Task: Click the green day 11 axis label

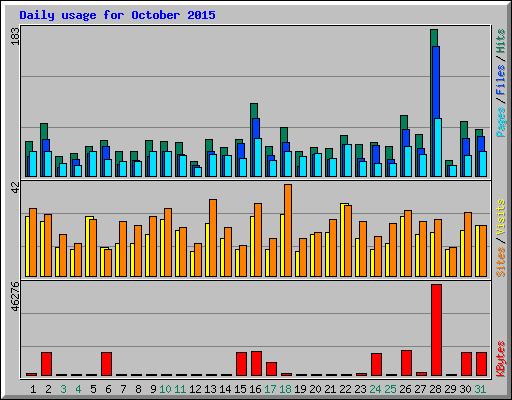Action: [180, 389]
